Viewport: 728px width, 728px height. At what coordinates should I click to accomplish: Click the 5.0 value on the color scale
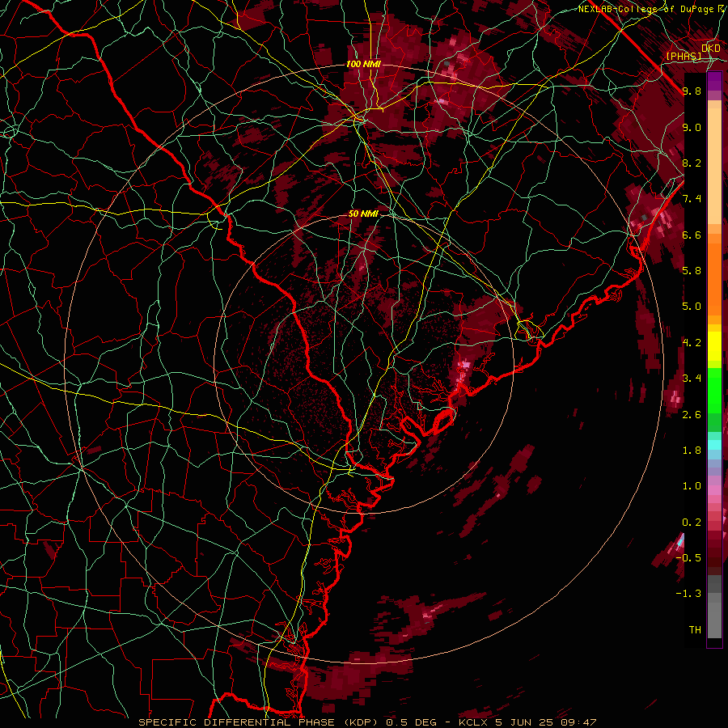click(x=692, y=307)
